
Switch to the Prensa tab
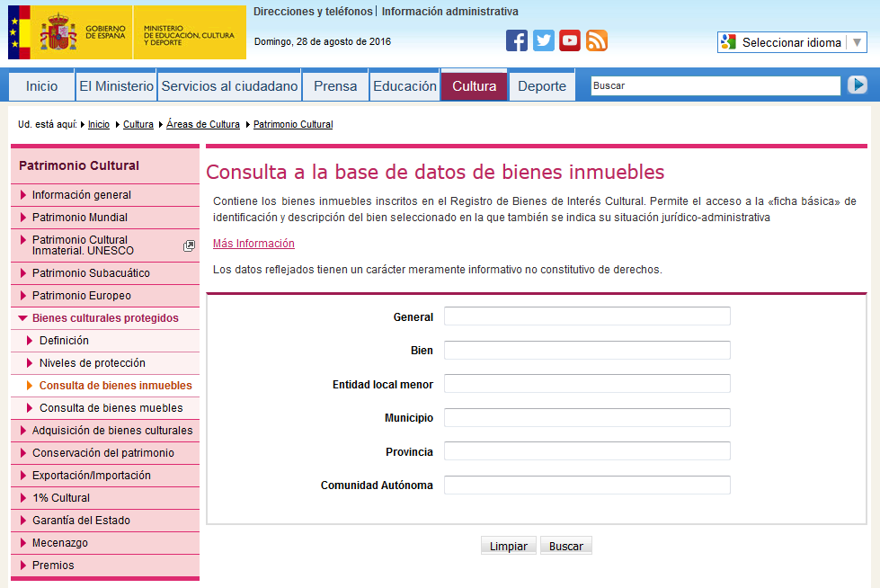pos(335,86)
